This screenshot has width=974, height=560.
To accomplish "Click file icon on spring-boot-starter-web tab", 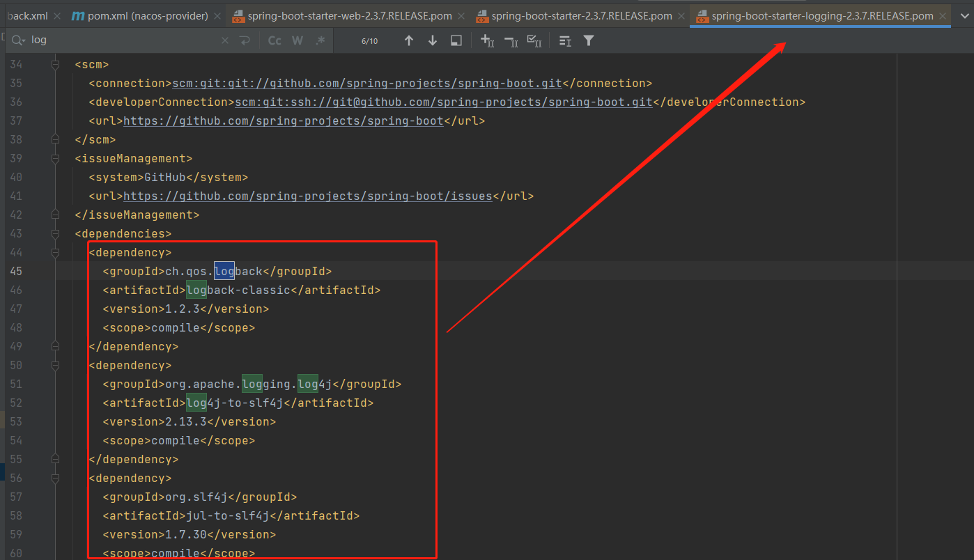I will [x=238, y=15].
